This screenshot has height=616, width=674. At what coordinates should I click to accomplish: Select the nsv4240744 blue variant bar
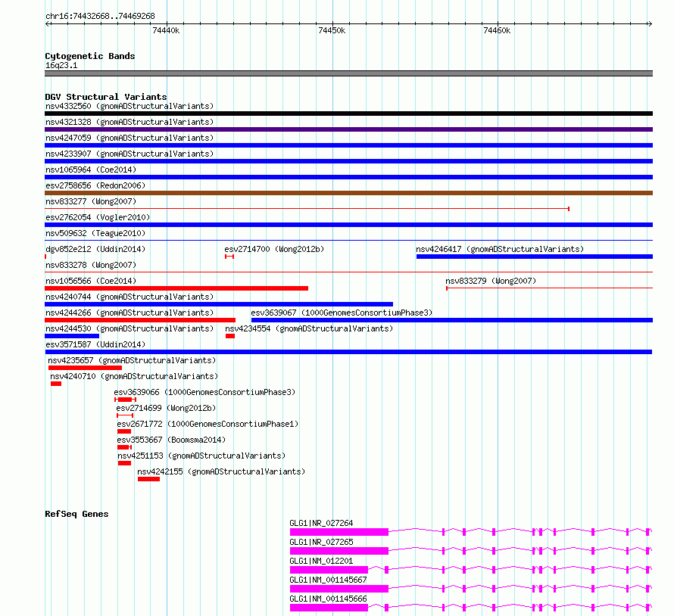pyautogui.click(x=219, y=304)
